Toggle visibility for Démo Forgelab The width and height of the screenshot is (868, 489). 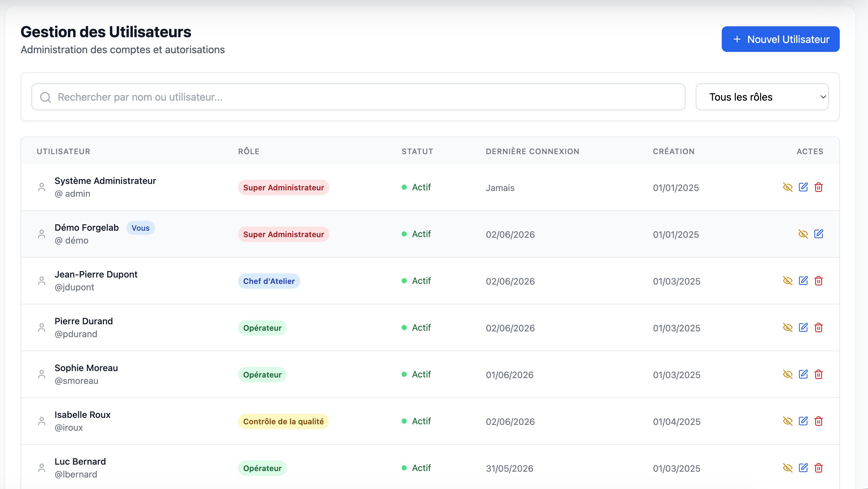[x=803, y=234]
